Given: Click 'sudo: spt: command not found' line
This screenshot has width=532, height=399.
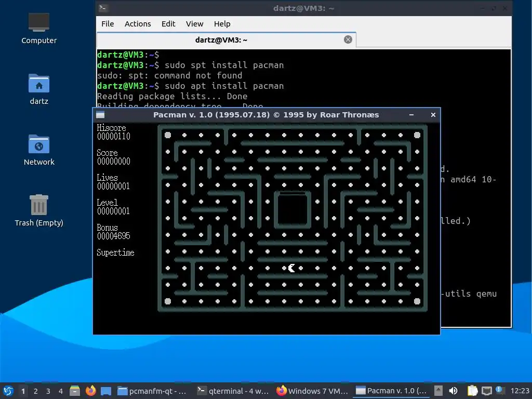Looking at the screenshot, I should (x=170, y=75).
